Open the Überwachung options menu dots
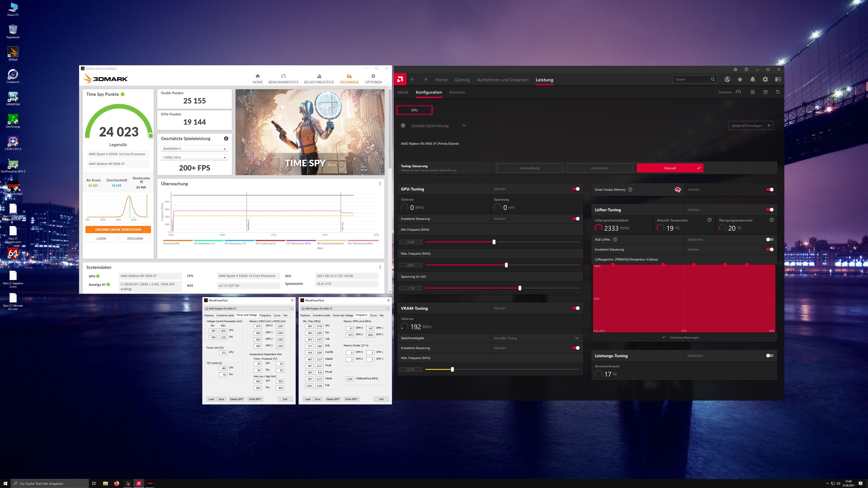The width and height of the screenshot is (868, 488). [380, 183]
